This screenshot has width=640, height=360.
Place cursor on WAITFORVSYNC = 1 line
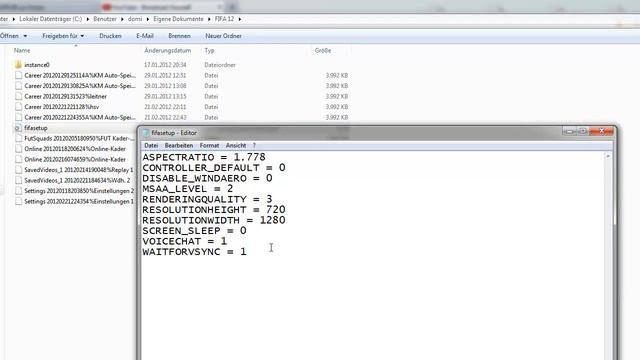194,252
